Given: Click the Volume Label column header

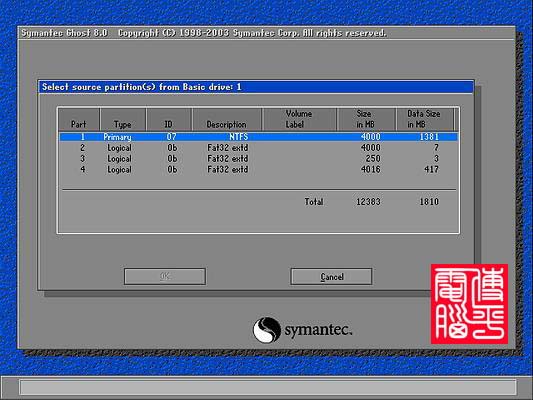Looking at the screenshot, I should point(299,120).
